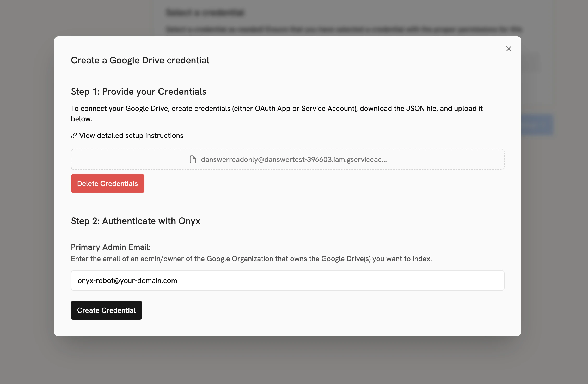Click the document icon in the upload box
This screenshot has width=588, height=384.
pos(193,159)
